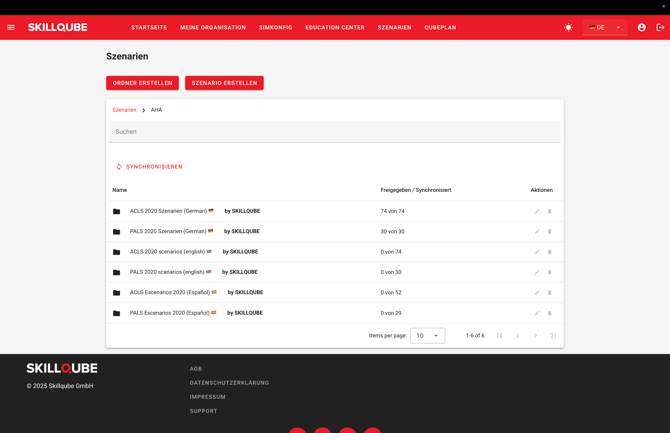
Task: Open the Education Center menu
Action: click(x=335, y=28)
